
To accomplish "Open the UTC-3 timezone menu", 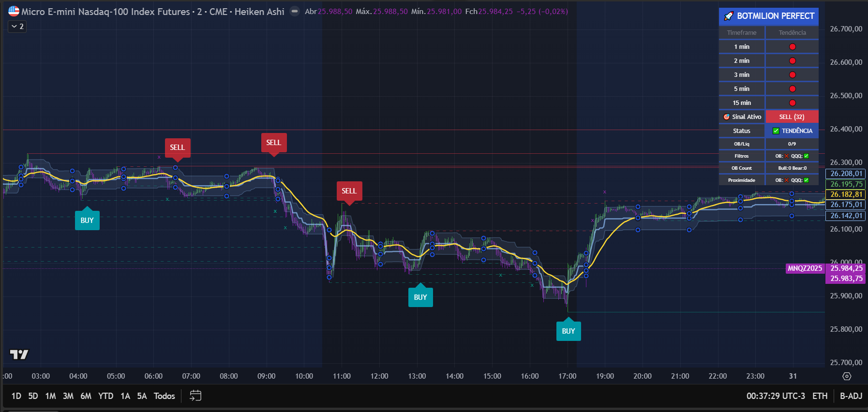I will point(776,396).
